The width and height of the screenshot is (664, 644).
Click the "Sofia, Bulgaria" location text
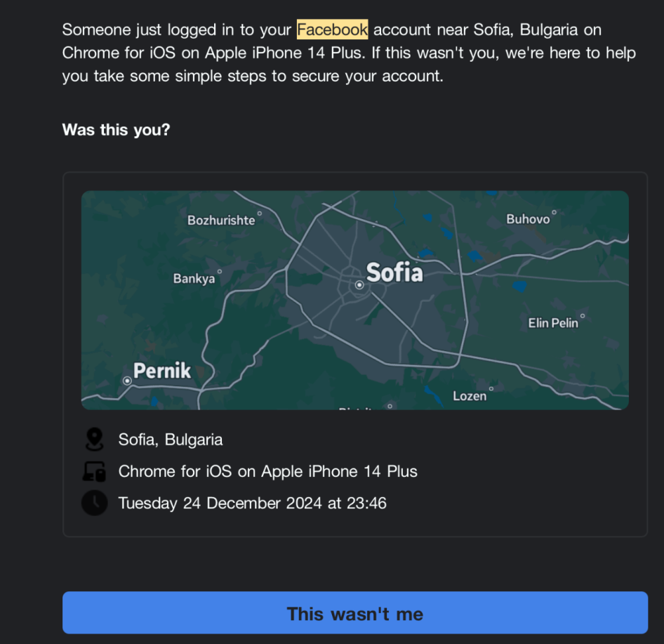[171, 440]
